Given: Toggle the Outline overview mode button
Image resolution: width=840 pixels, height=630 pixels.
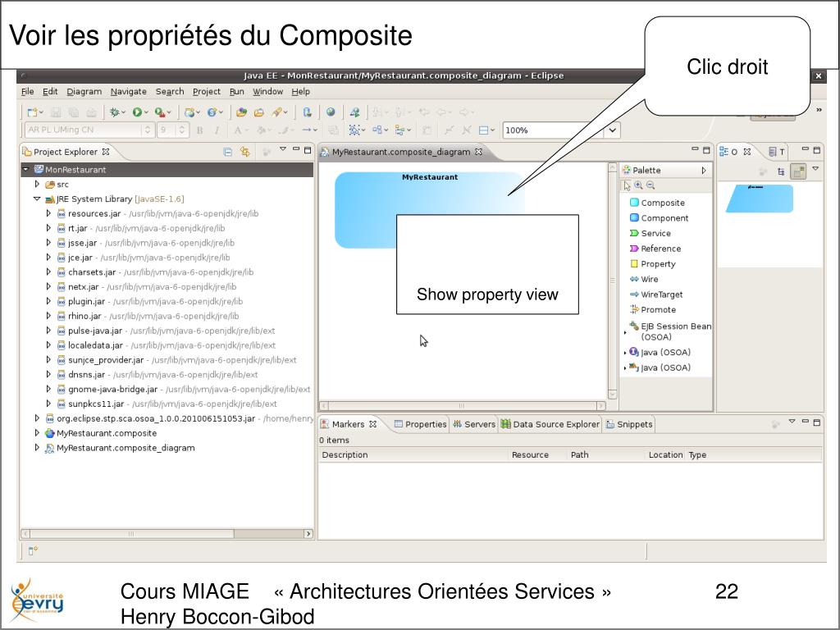Looking at the screenshot, I should pos(798,171).
